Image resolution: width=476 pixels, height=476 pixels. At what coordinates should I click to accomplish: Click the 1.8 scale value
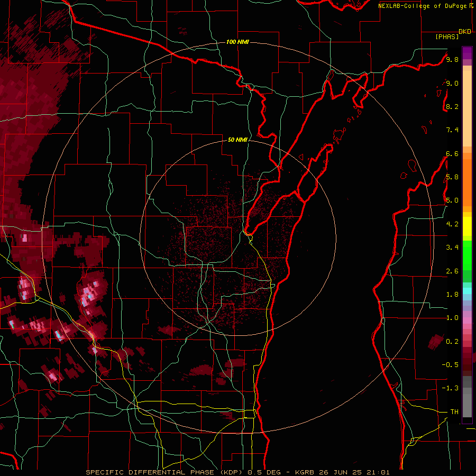(452, 295)
